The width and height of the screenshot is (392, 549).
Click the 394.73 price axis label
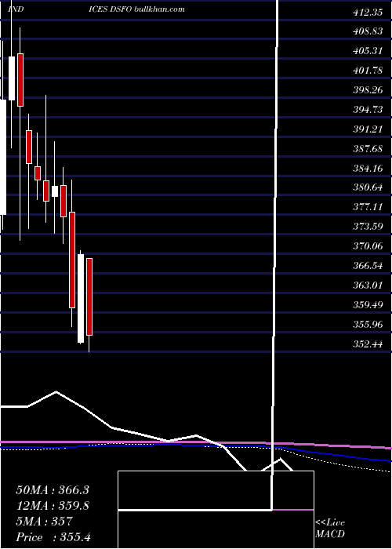pyautogui.click(x=367, y=110)
